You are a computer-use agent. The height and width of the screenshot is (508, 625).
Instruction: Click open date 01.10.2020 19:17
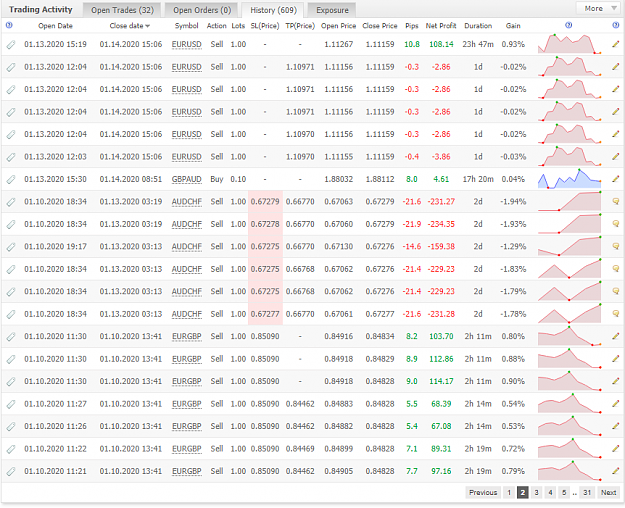pos(55,247)
